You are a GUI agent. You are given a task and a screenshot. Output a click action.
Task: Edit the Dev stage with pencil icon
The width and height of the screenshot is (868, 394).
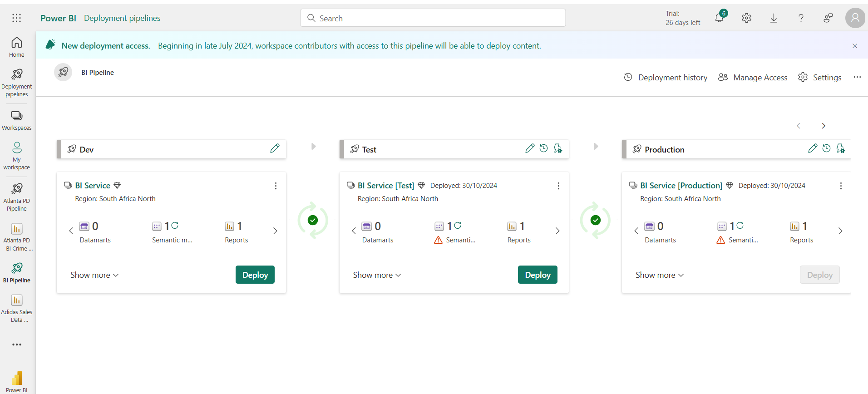pyautogui.click(x=275, y=148)
